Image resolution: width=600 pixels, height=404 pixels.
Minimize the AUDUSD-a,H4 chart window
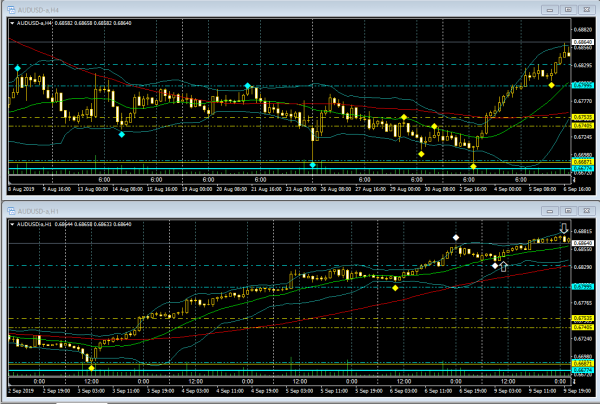pyautogui.click(x=550, y=10)
